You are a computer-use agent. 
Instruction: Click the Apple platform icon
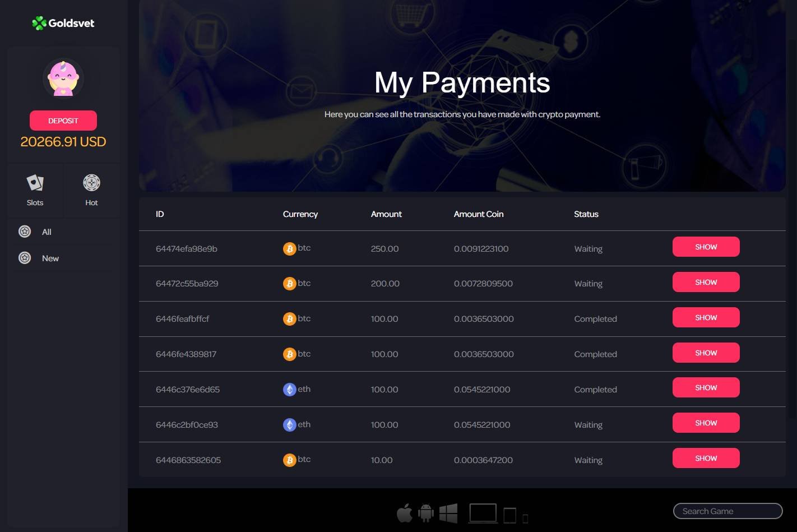click(405, 513)
